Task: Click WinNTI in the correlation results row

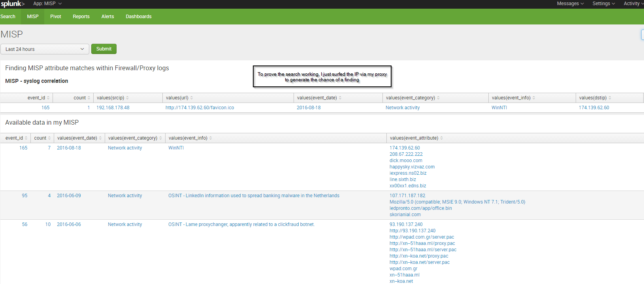Action: tap(499, 108)
